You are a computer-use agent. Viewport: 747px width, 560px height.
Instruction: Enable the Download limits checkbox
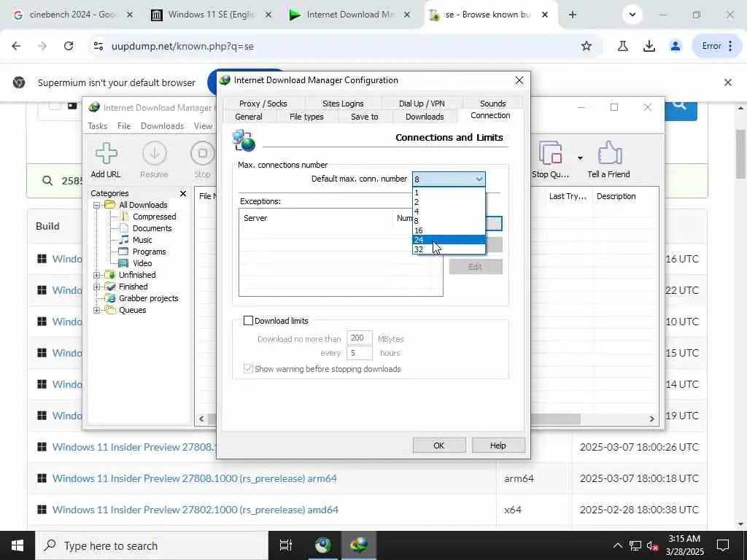tap(248, 321)
